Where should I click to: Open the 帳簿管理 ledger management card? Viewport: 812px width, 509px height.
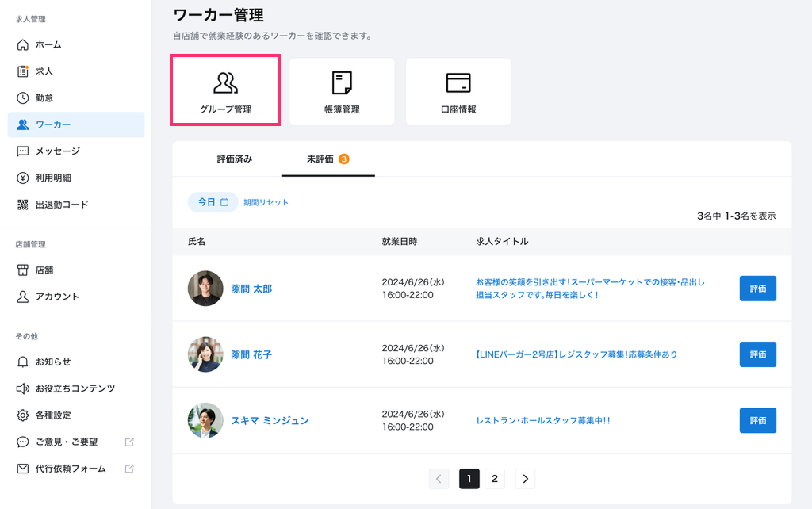pyautogui.click(x=342, y=91)
